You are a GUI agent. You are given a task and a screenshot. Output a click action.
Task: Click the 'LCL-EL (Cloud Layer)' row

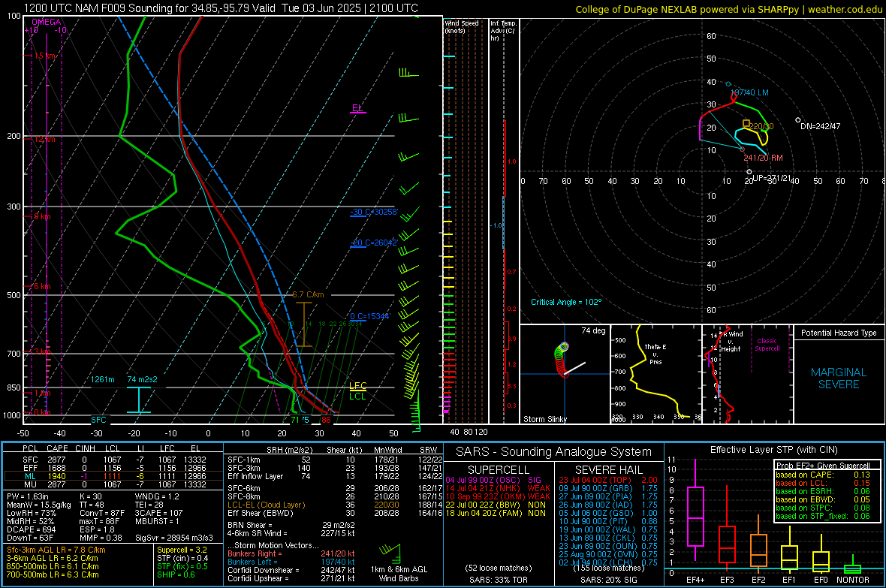click(335, 505)
